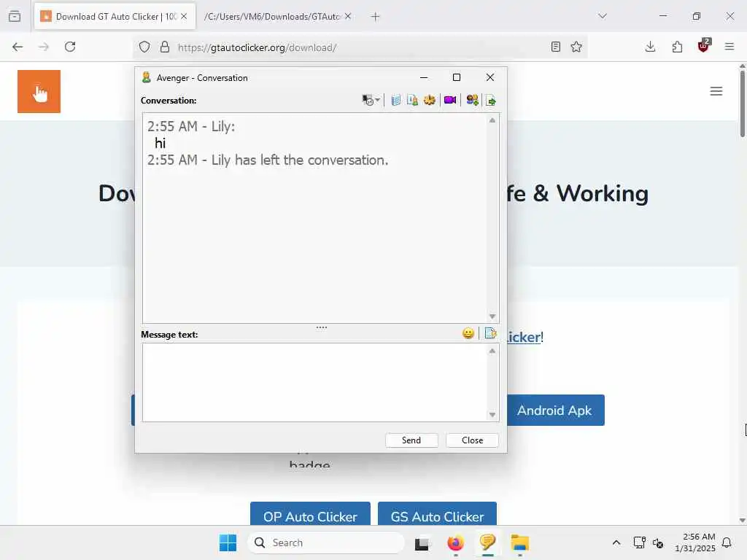Focus the Message text input area
Viewport: 747px width, 560px height.
click(x=314, y=382)
